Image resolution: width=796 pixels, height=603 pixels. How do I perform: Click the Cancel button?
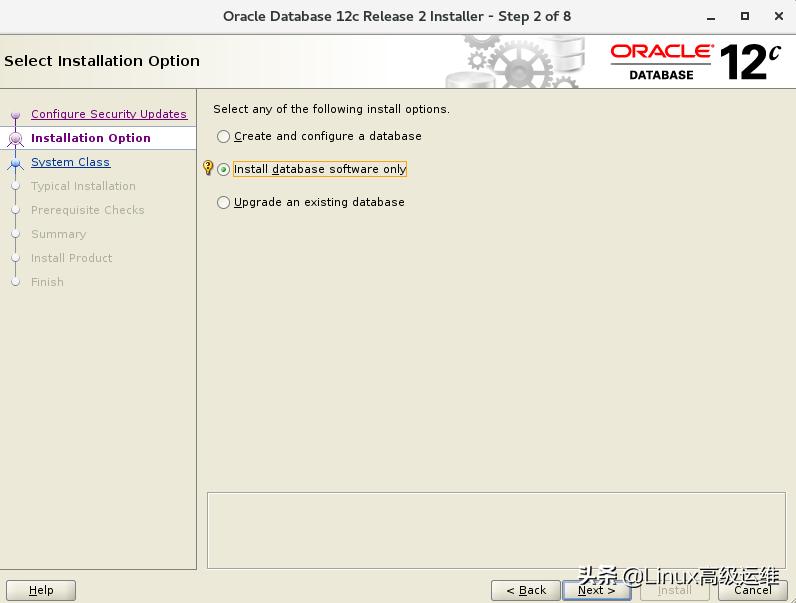point(753,590)
